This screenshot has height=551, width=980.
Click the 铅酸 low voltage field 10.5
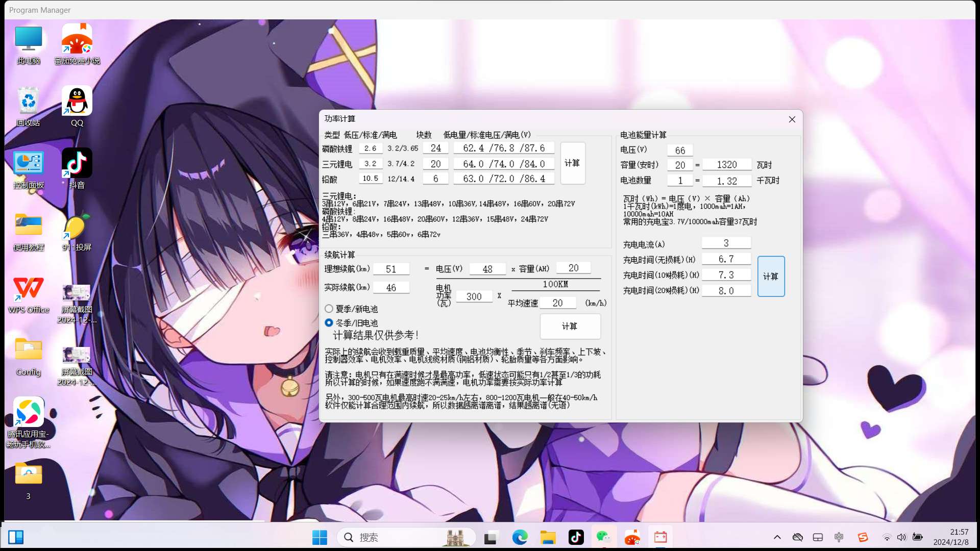click(371, 179)
